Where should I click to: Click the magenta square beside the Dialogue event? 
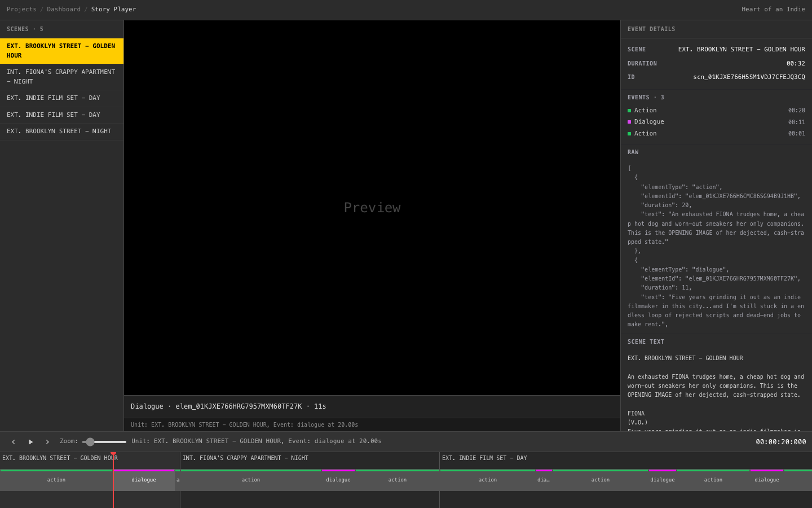pos(630,121)
